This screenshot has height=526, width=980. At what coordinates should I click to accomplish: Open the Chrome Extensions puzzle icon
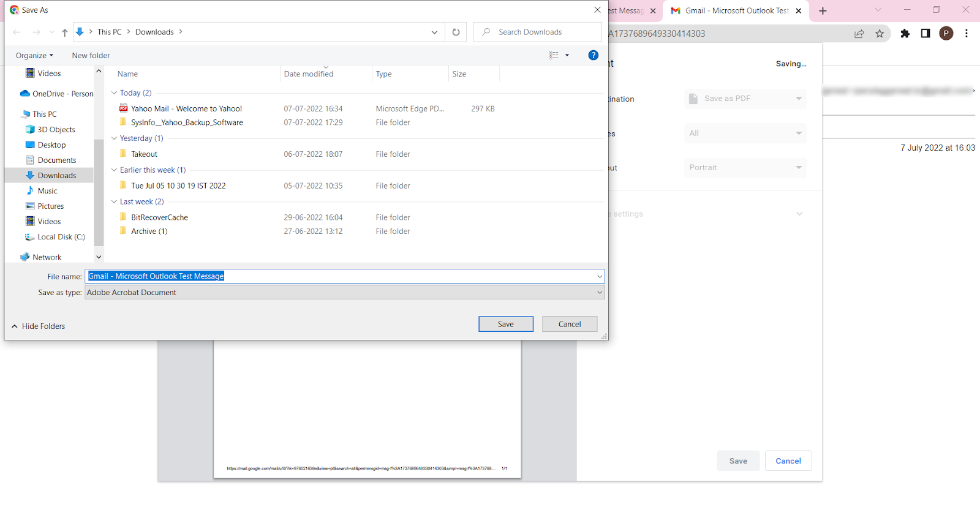tap(905, 34)
